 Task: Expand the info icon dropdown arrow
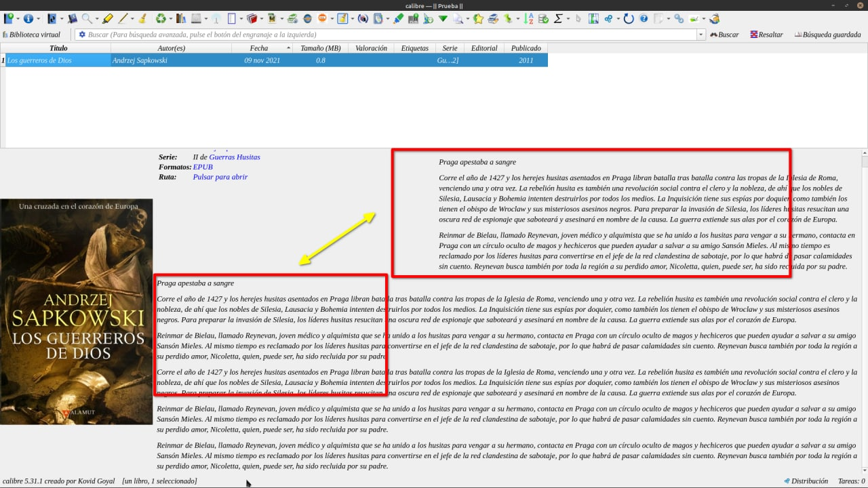38,19
